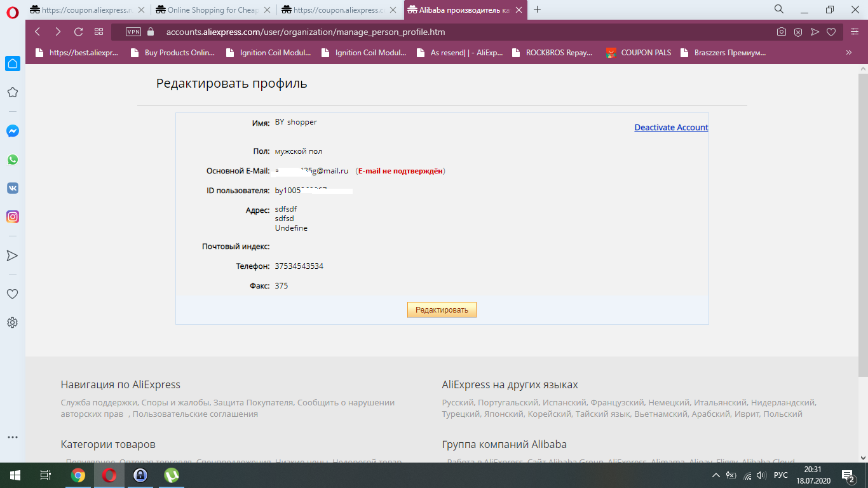Send page to My Flow from address bar

click(815, 32)
